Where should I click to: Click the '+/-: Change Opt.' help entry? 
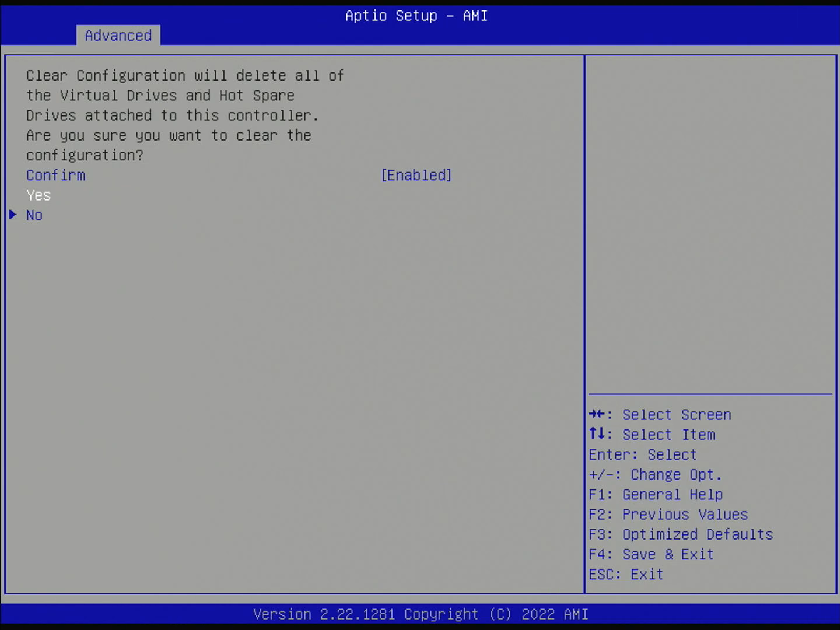tap(655, 475)
